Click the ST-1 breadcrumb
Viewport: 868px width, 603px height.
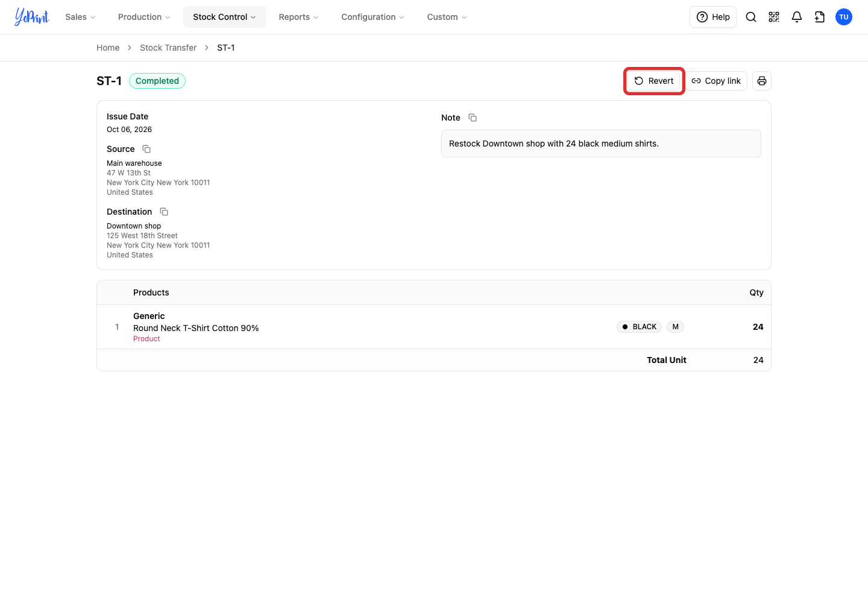[226, 48]
